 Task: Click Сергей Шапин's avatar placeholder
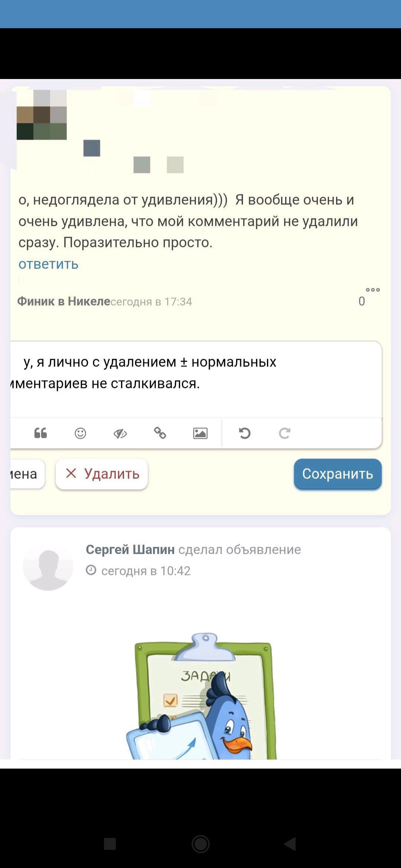[x=48, y=566]
